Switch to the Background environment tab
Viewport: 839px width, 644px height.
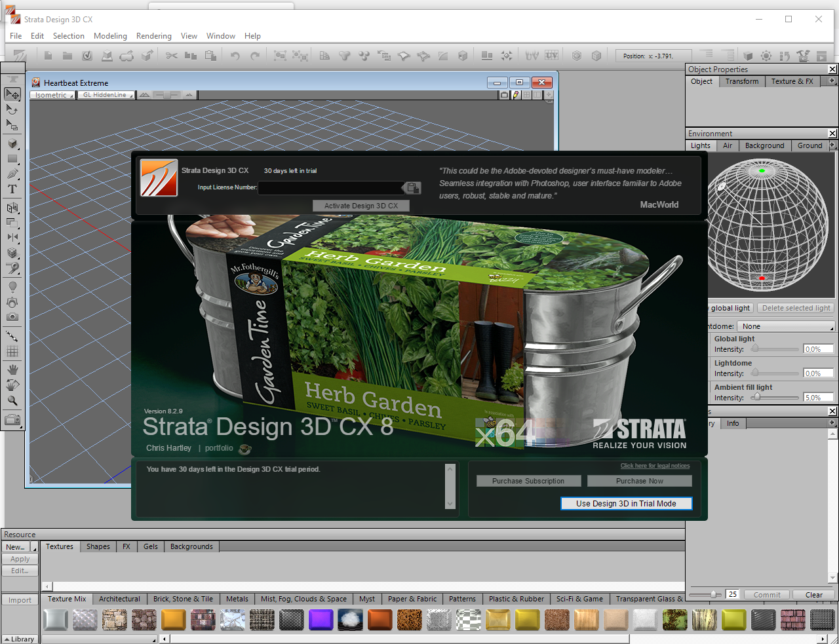[764, 145]
